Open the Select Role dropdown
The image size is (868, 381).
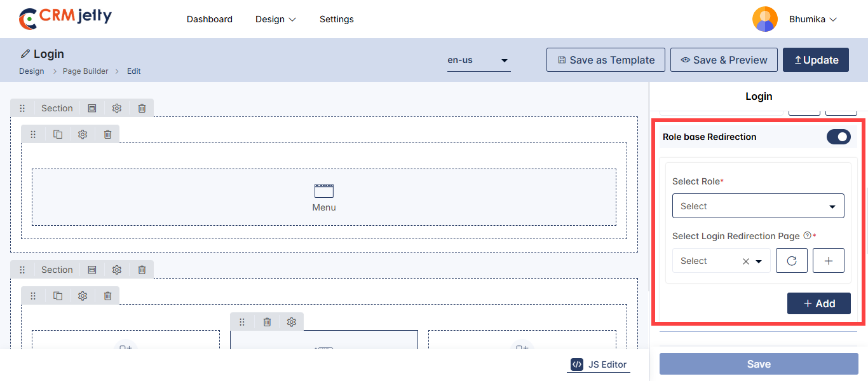tap(758, 206)
